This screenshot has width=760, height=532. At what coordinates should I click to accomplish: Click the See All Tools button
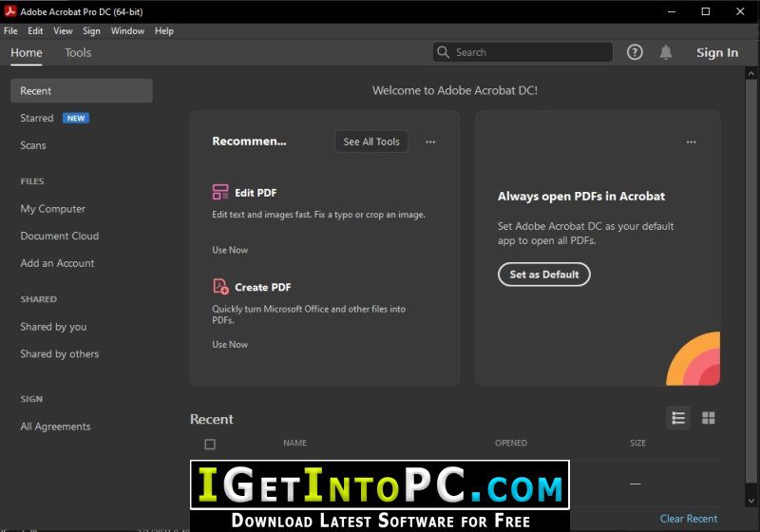point(371,142)
